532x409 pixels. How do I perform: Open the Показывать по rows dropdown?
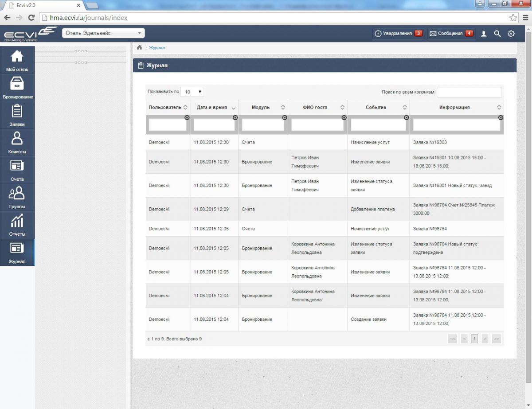192,92
